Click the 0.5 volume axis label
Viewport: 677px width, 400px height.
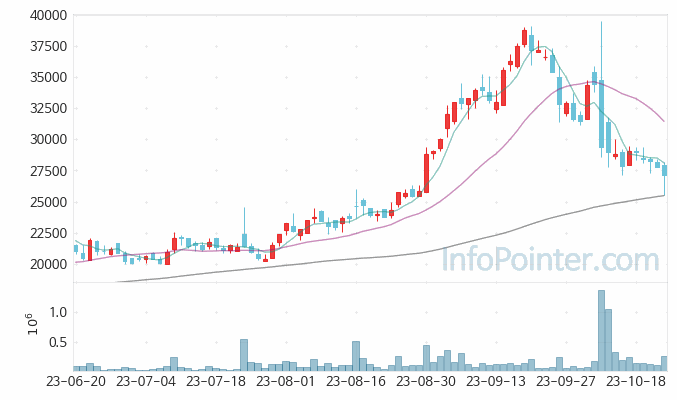58,343
